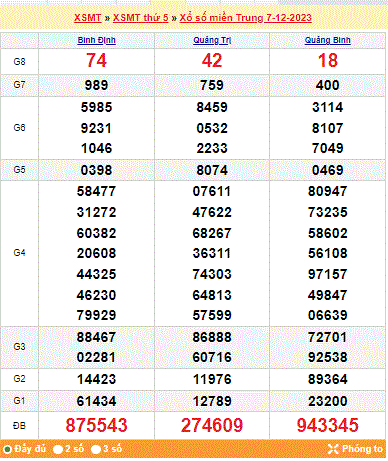Click the G7 number 759

click(x=212, y=85)
